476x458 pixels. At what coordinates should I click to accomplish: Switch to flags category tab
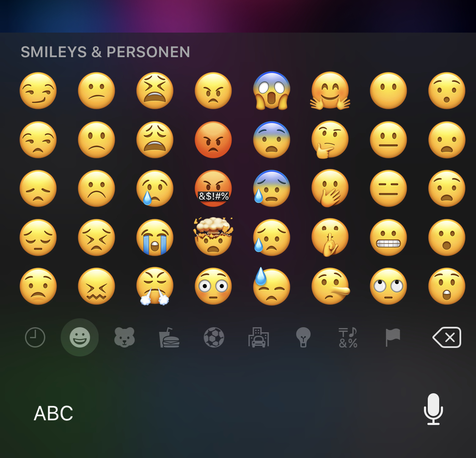[393, 337]
